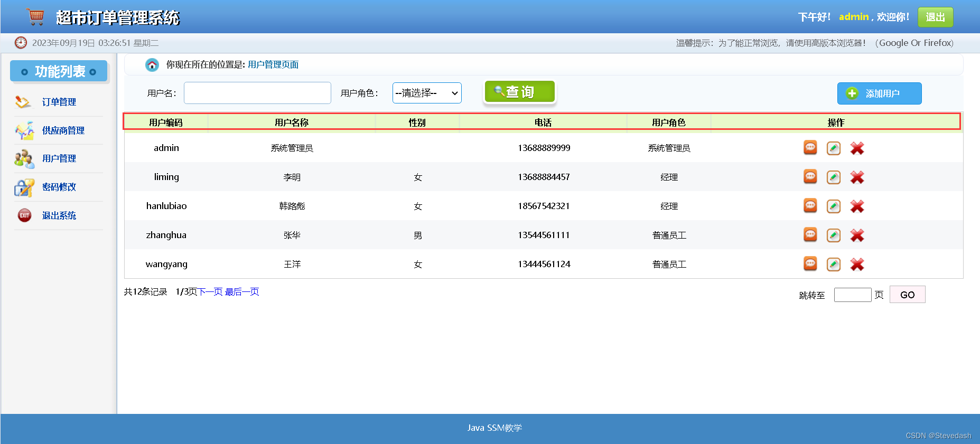The height and width of the screenshot is (444, 980).
Task: Click the 功能列表 sidebar header
Action: pos(59,71)
